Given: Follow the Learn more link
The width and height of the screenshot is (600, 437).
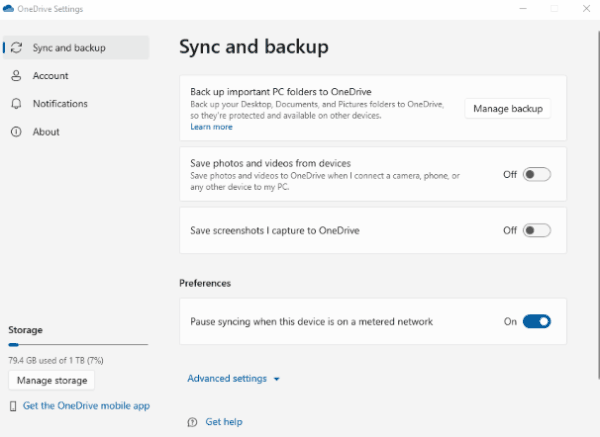Looking at the screenshot, I should (x=211, y=127).
